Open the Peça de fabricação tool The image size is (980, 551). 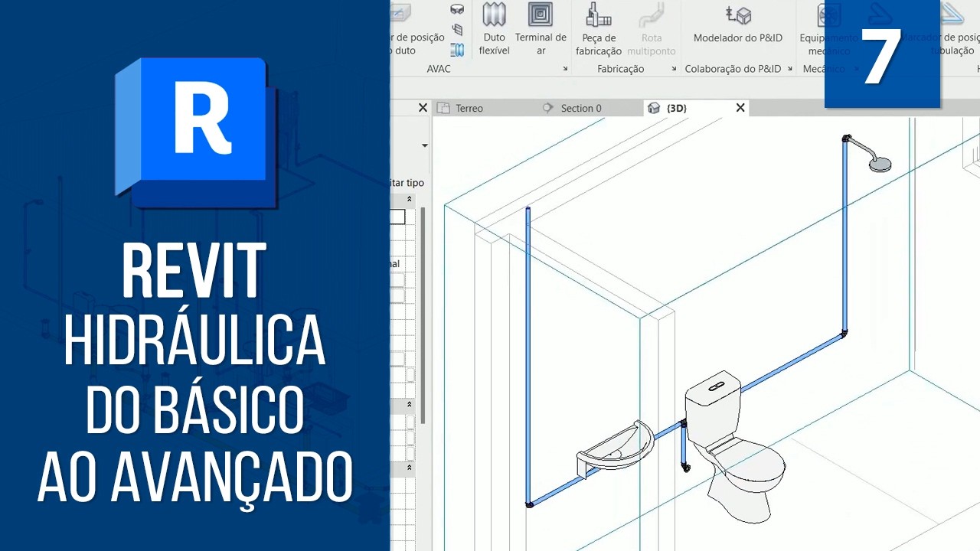coord(599,29)
